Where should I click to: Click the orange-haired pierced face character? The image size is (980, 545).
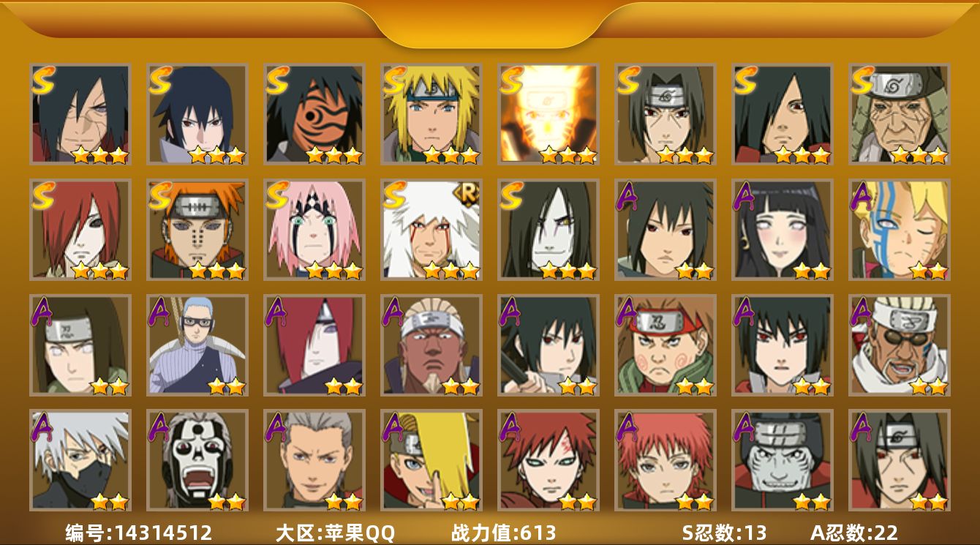click(197, 229)
